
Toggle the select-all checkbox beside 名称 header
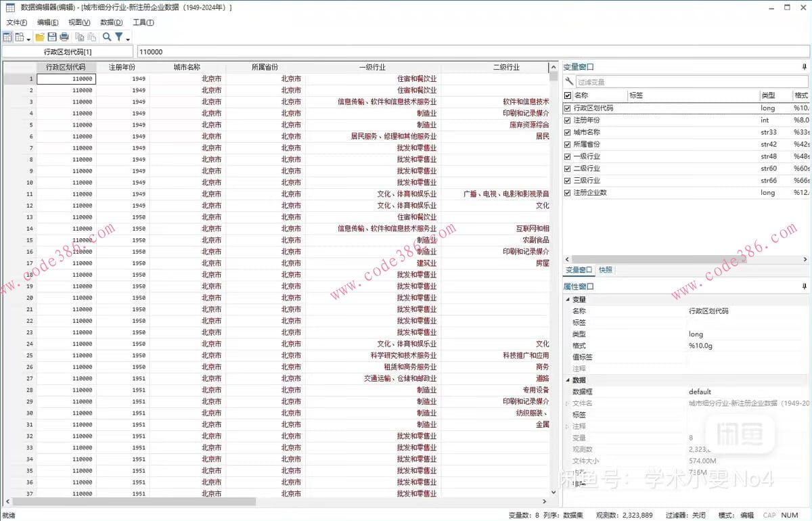pos(568,95)
